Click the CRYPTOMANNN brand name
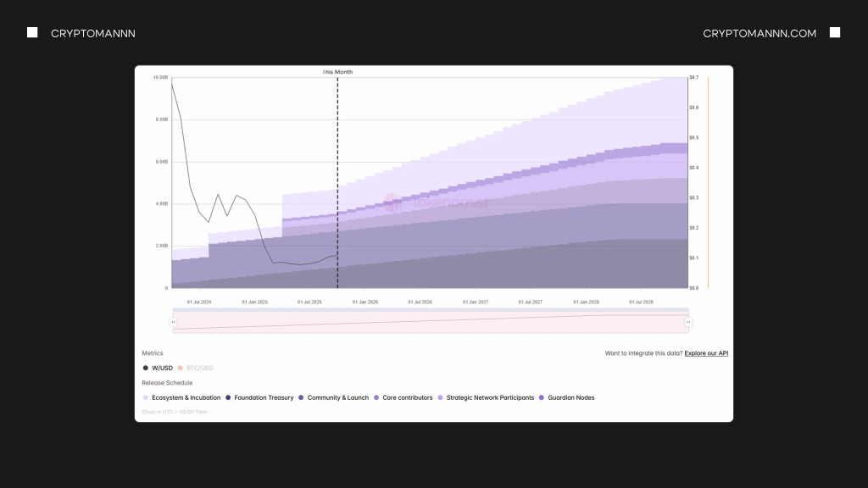Viewport: 868px width, 488px height. (x=93, y=33)
